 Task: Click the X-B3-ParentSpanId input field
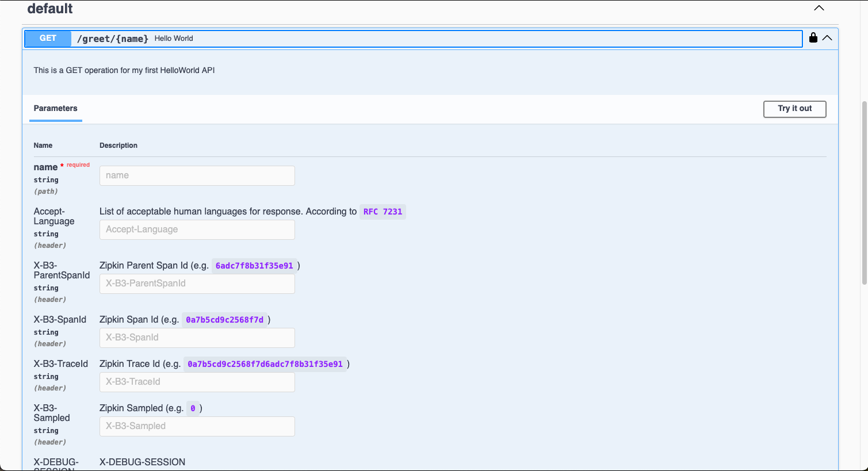197,284
